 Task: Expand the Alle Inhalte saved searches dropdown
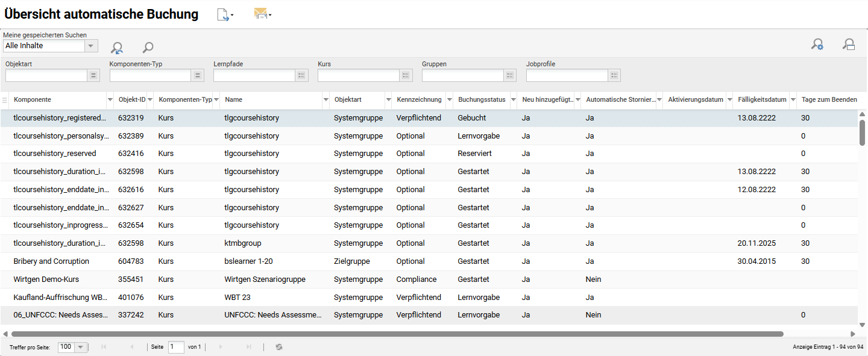(91, 46)
